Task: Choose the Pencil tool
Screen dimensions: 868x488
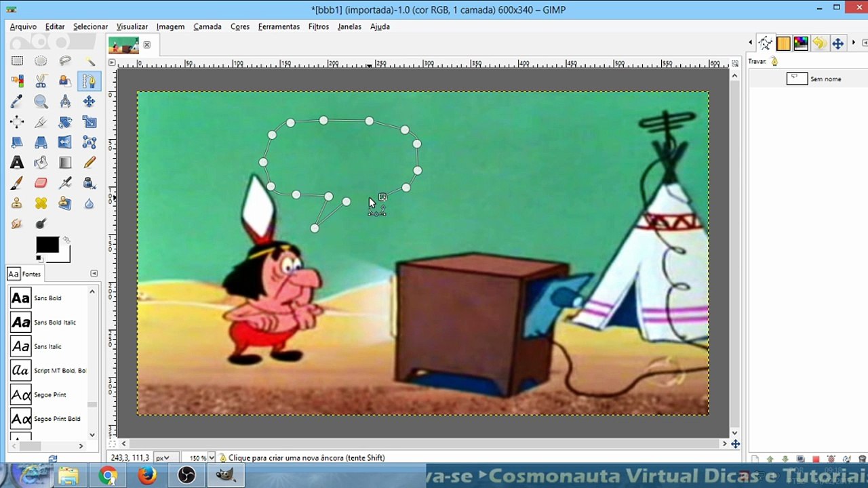Action: tap(89, 163)
